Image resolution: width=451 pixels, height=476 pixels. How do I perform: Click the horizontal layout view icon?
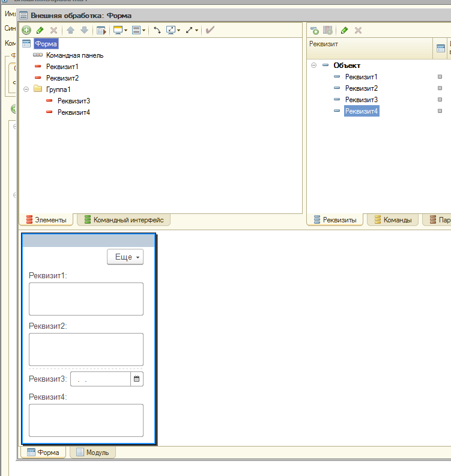point(136,30)
